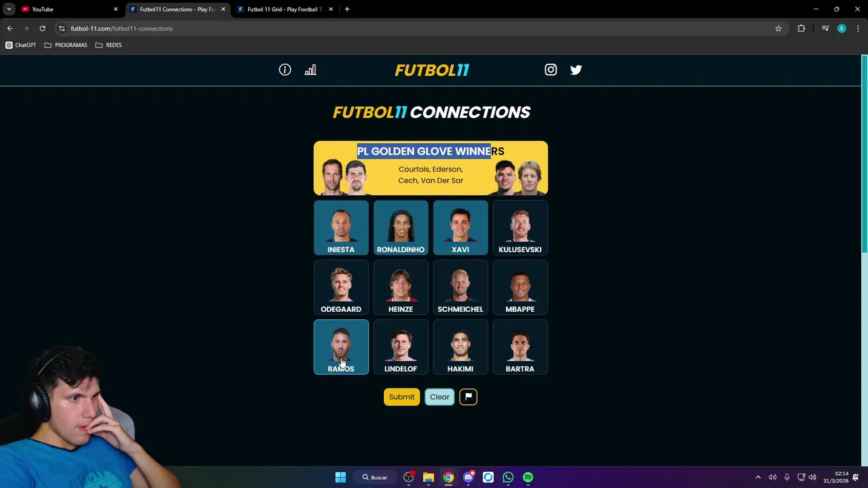Open Futbol11 Instagram page

pyautogui.click(x=551, y=70)
